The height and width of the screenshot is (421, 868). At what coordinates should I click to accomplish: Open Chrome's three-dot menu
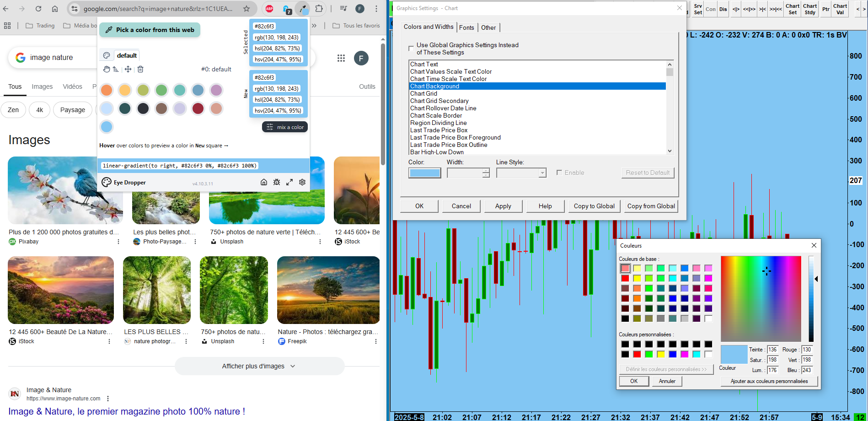pyautogui.click(x=376, y=9)
